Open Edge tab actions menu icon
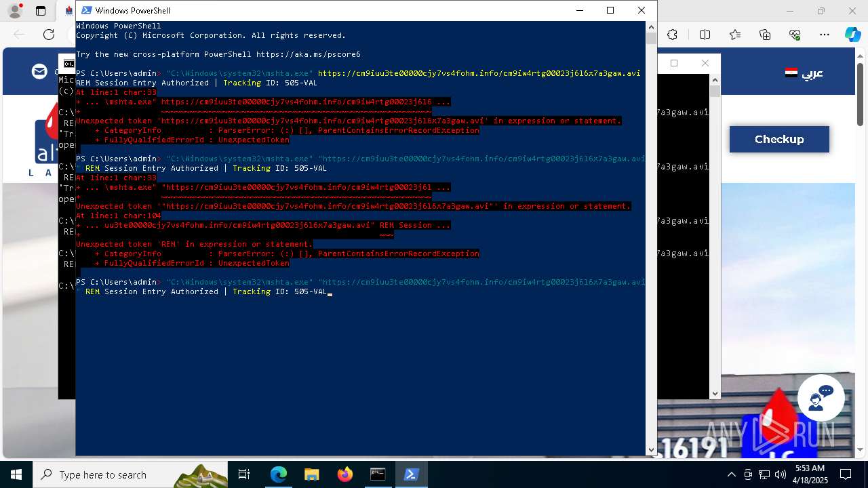The height and width of the screenshot is (488, 868). tap(41, 11)
